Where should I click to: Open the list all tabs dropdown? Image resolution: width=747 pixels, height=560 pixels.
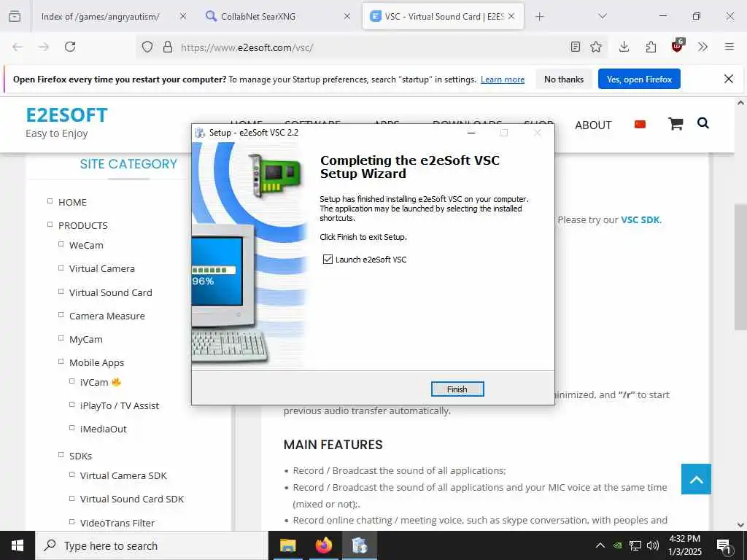point(603,16)
